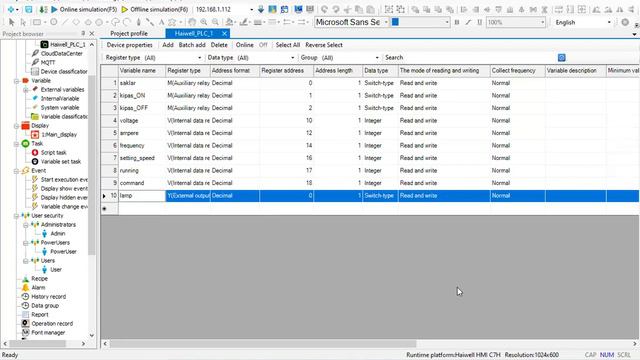Open the 192.168.1.112 device address dropdown
The height and width of the screenshot is (360, 640).
point(251,9)
